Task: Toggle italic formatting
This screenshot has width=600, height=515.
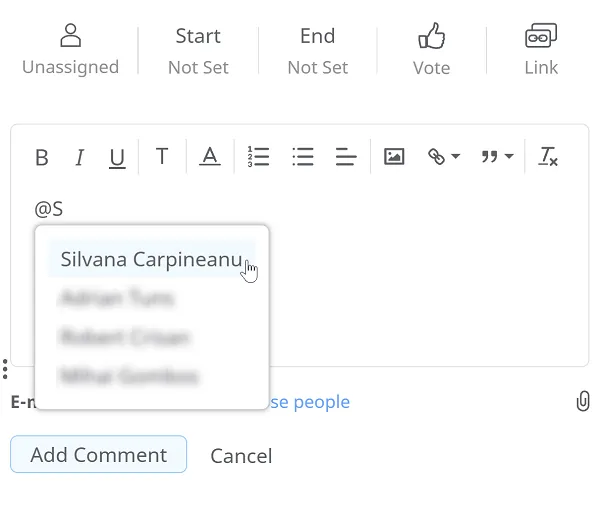Action: pos(79,157)
